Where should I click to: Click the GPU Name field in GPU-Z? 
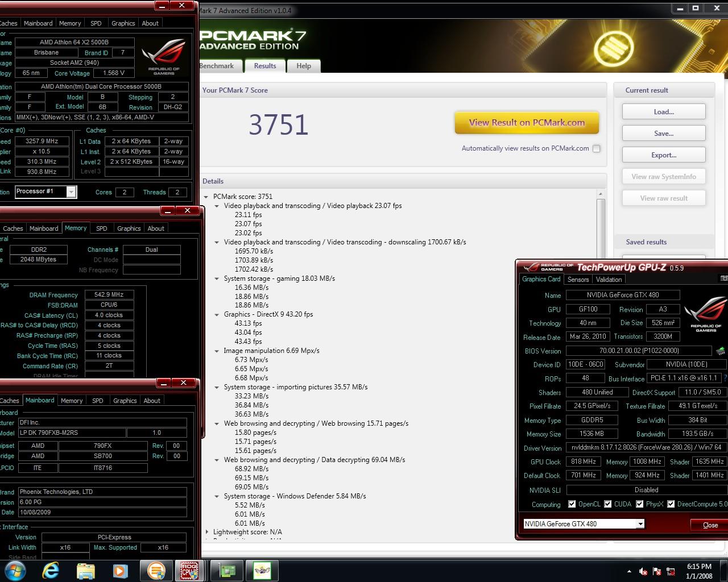pyautogui.click(x=623, y=295)
